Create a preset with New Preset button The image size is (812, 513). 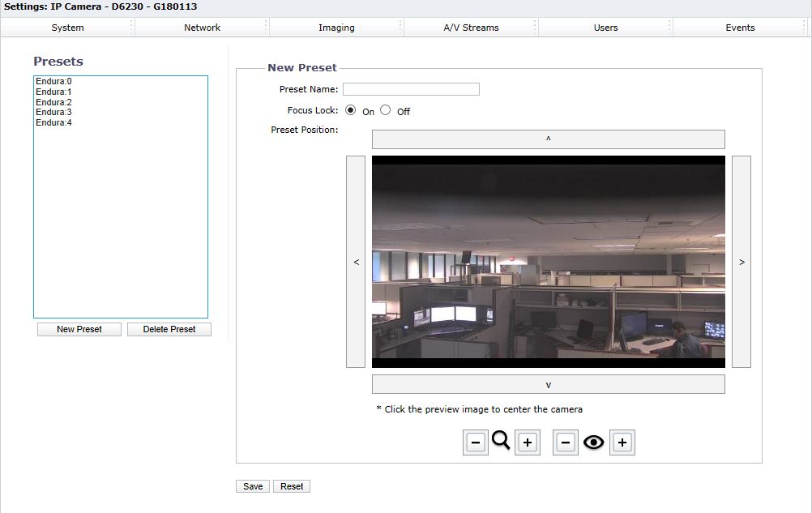(x=78, y=329)
